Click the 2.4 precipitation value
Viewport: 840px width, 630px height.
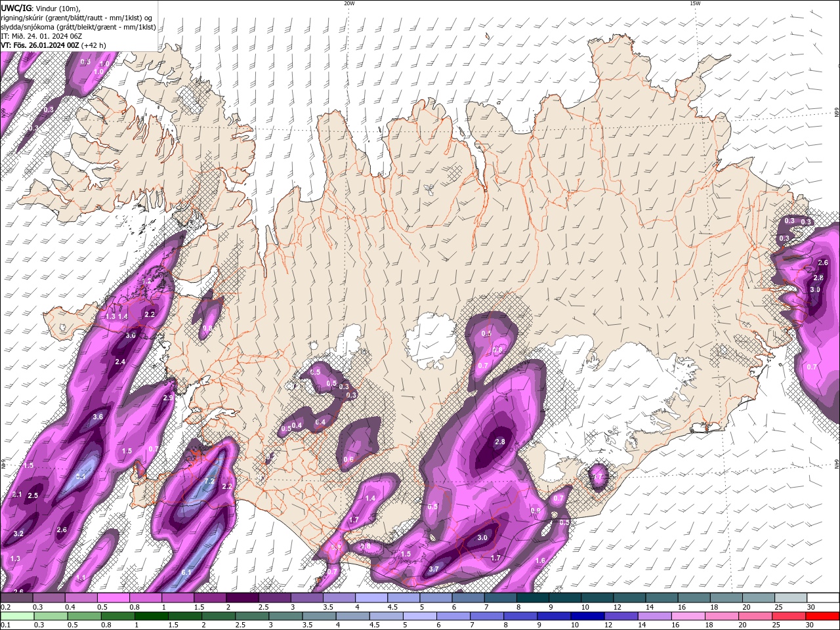pos(120,362)
